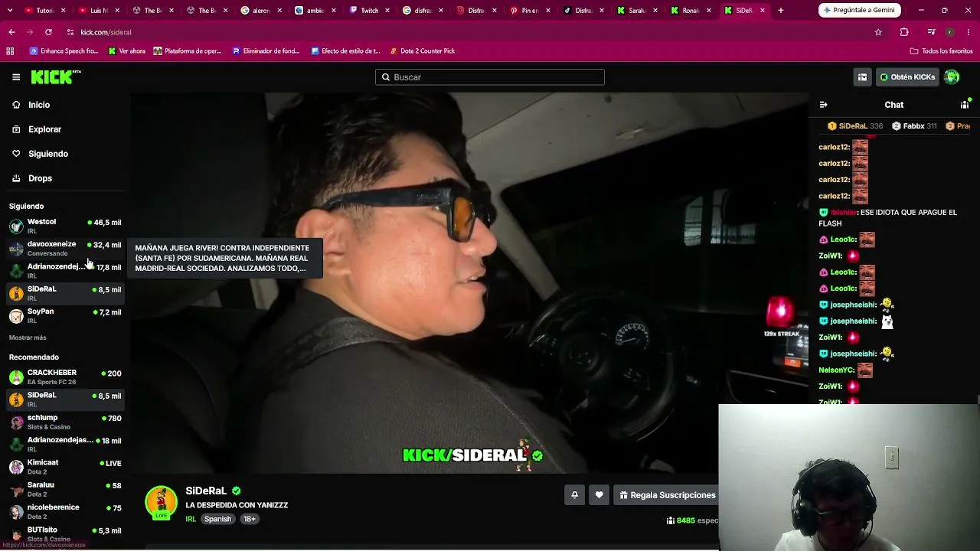Open the Chrome profile button
Screen dimensions: 980x551
(949, 32)
